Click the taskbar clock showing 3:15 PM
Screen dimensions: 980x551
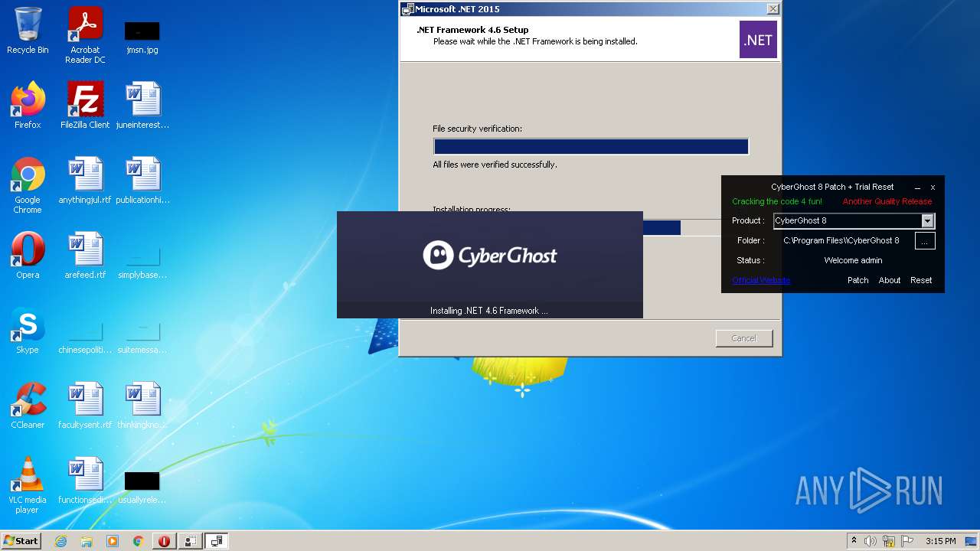click(940, 541)
